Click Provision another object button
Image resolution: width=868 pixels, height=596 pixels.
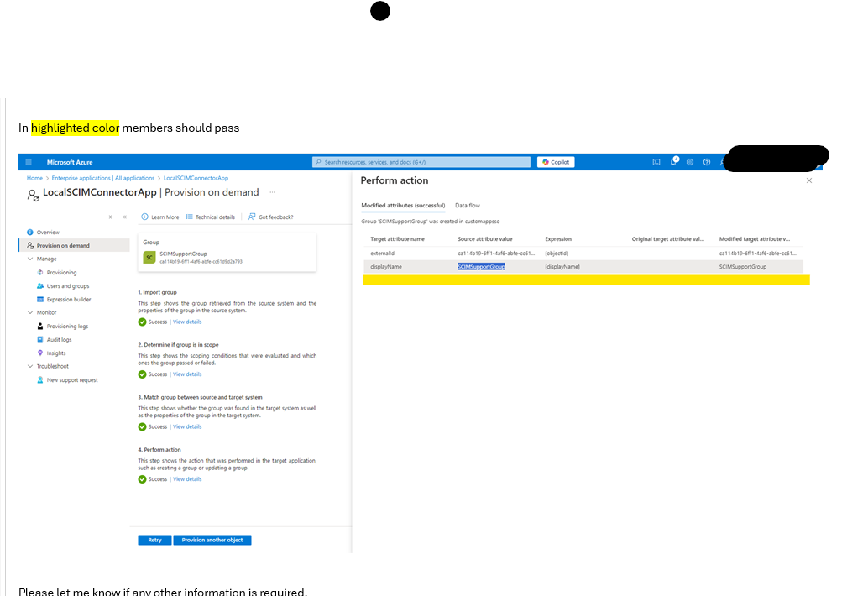(212, 540)
